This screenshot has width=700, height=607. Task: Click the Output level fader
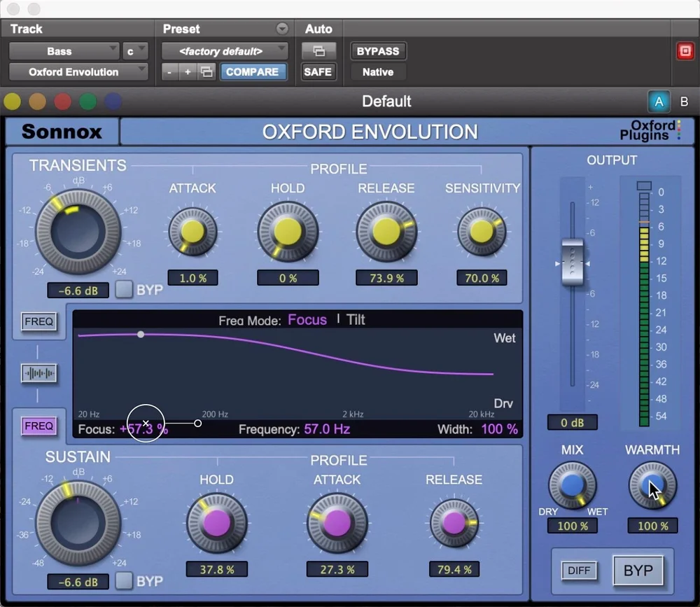tap(572, 264)
